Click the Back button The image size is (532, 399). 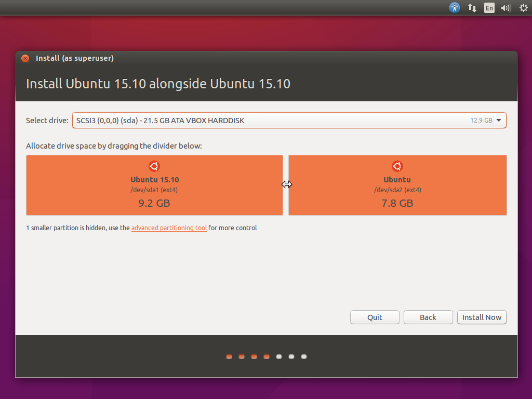pyautogui.click(x=428, y=317)
